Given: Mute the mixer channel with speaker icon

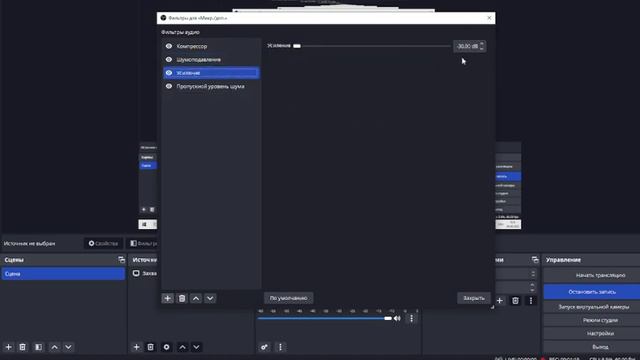Looking at the screenshot, I should point(397,318).
